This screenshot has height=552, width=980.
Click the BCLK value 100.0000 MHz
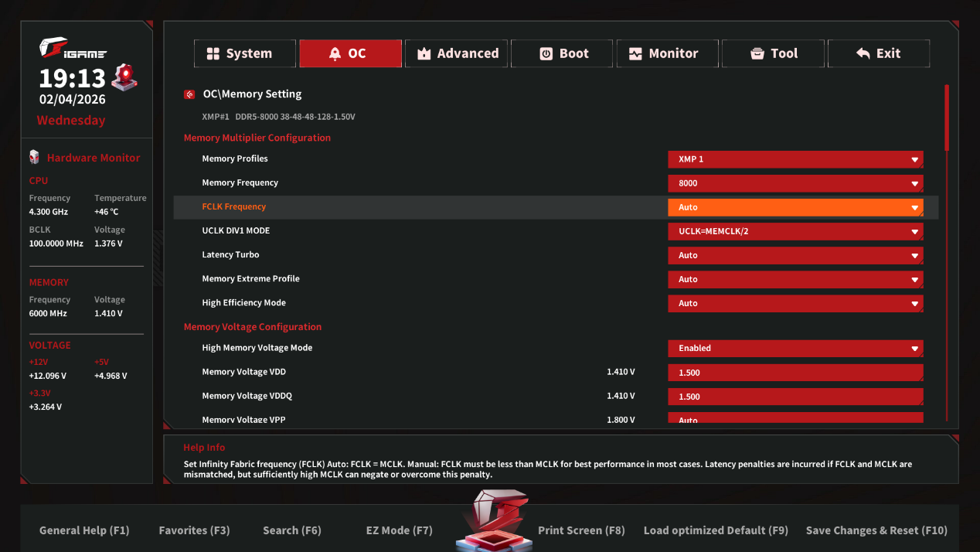click(x=56, y=244)
